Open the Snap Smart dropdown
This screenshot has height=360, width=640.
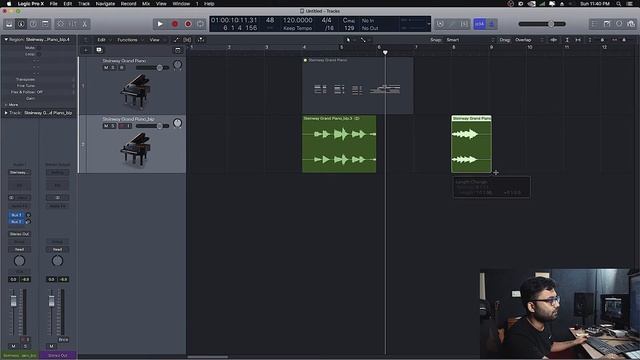(470, 40)
